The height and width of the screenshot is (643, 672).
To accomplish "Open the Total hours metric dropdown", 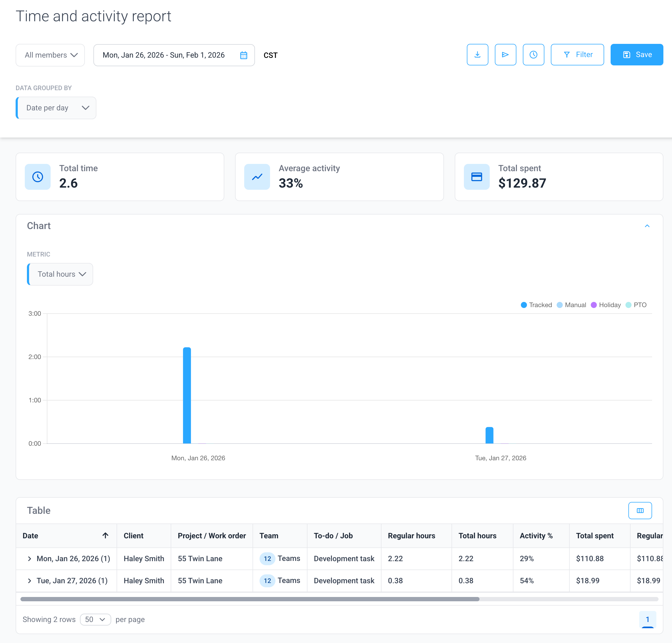I will pyautogui.click(x=61, y=274).
